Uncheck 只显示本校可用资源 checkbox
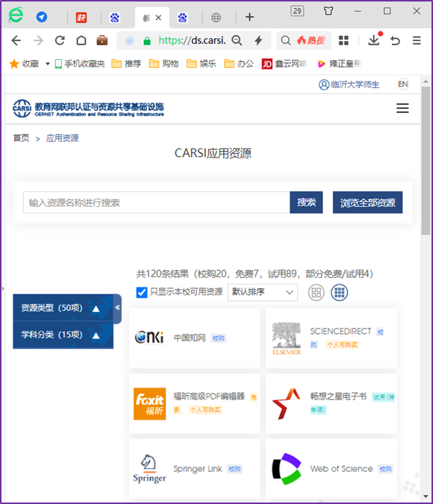Image resolution: width=433 pixels, height=504 pixels. [142, 293]
